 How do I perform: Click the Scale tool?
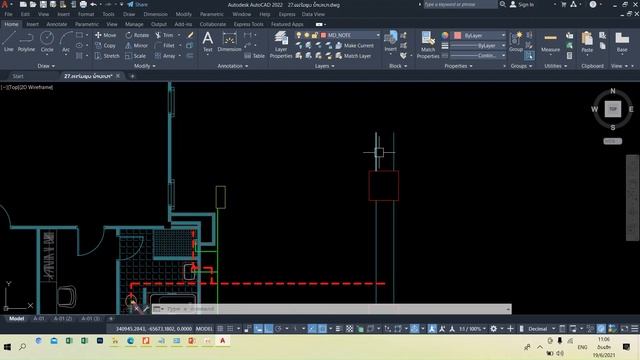click(x=136, y=56)
